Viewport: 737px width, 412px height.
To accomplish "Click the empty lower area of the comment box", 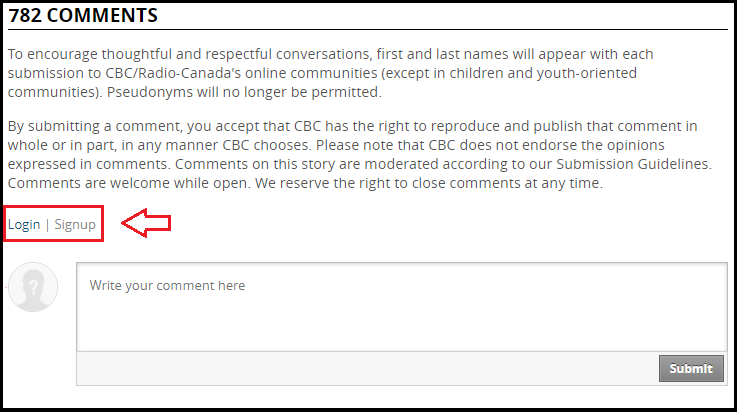I will 402,326.
